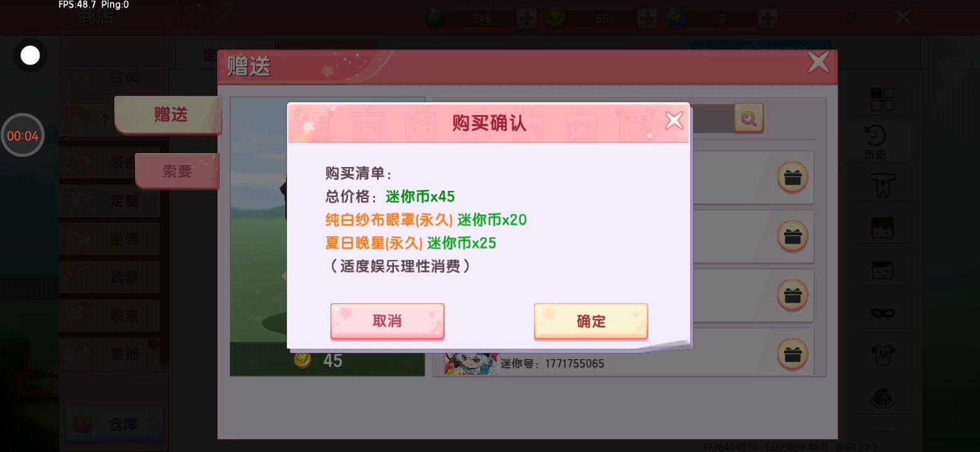Open the 仓库 warehouse button
Screen dimensions: 980x452
(x=114, y=424)
